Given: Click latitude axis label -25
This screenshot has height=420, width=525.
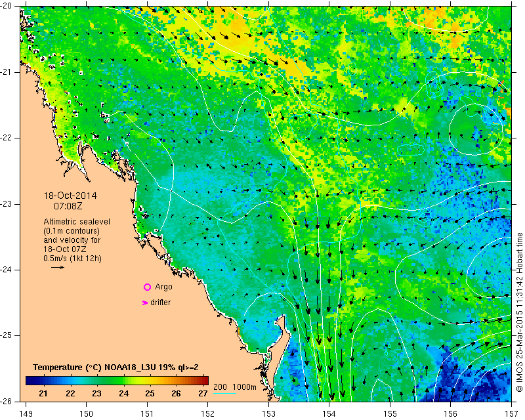Looking at the screenshot, I should (x=6, y=335).
